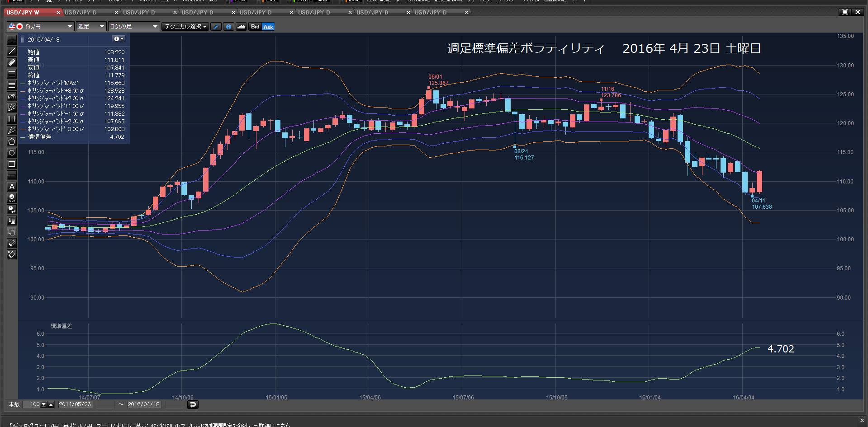Click the 本数 field showing 100

[32, 404]
